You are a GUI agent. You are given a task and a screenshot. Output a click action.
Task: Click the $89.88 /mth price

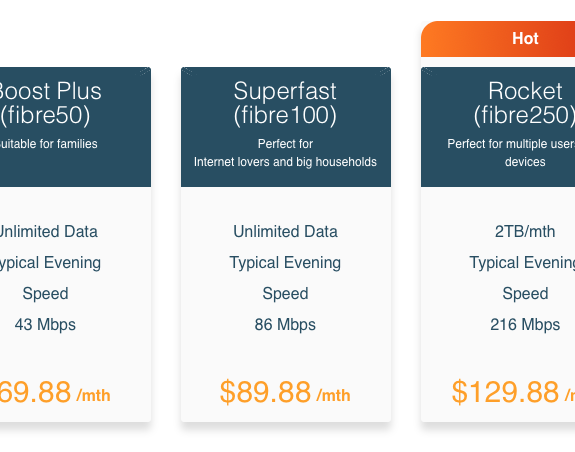[x=285, y=392]
